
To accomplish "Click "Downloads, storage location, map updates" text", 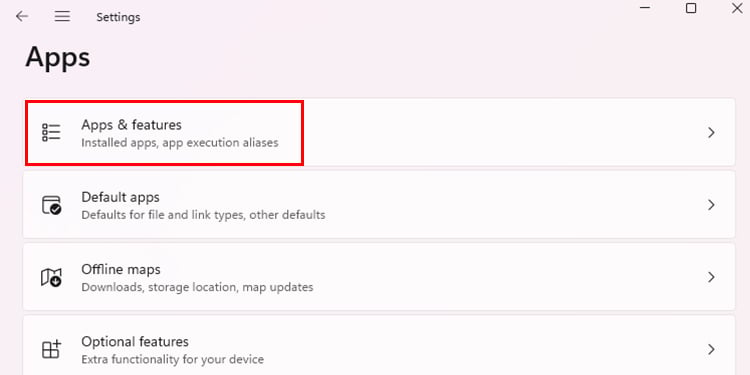I will (x=197, y=287).
